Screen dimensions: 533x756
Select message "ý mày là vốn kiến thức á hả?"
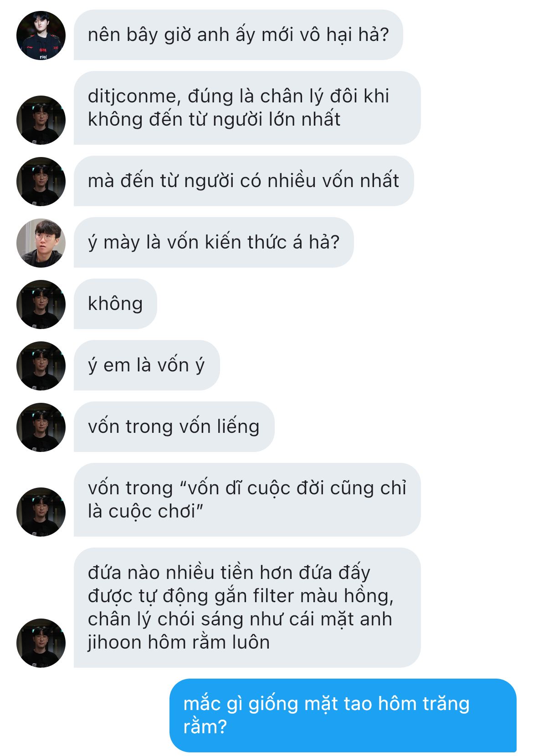click(214, 243)
